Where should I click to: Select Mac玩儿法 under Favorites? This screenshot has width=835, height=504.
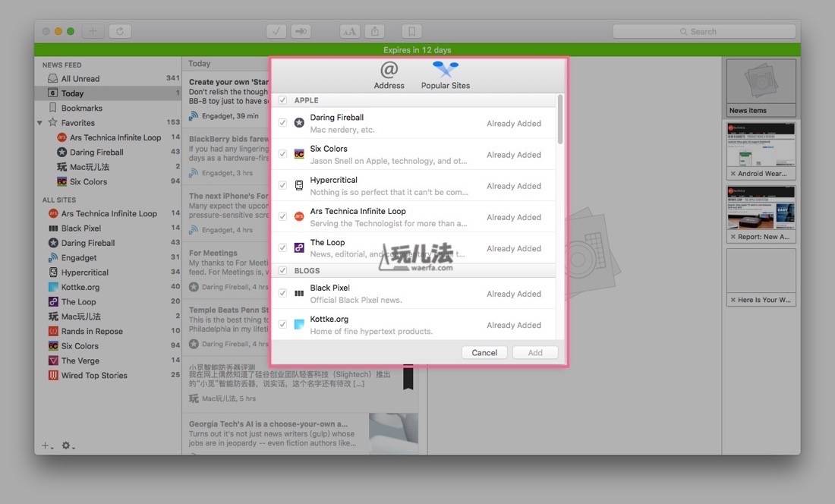click(x=108, y=167)
